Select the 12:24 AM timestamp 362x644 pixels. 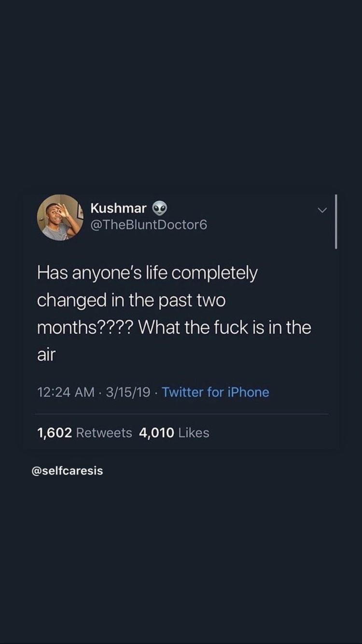(x=66, y=392)
